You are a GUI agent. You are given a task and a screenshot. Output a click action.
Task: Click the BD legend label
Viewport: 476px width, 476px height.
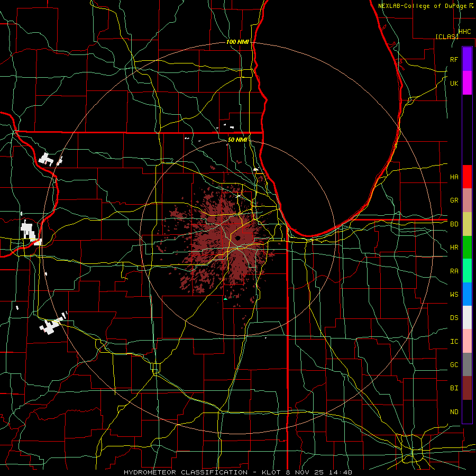[x=454, y=224]
